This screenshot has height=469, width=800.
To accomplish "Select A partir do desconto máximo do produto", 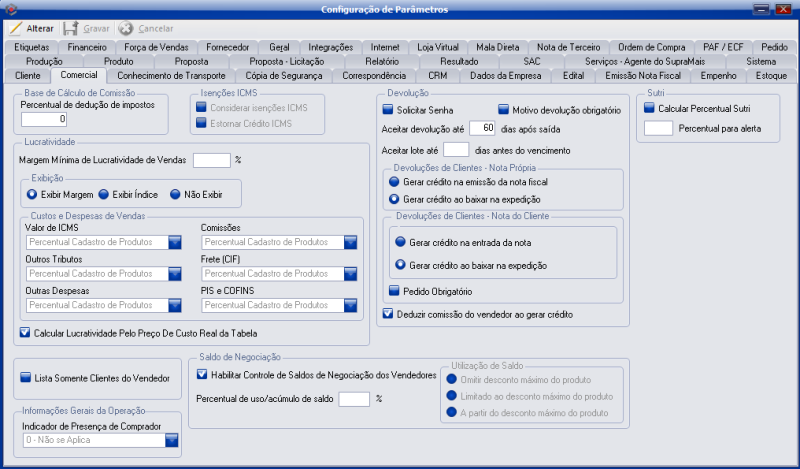I will 452,412.
